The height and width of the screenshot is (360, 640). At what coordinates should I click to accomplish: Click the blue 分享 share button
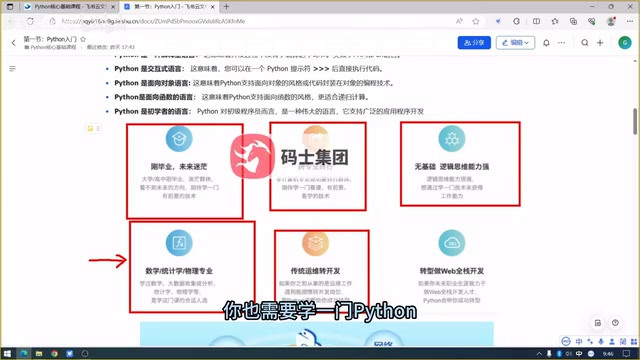[474, 42]
